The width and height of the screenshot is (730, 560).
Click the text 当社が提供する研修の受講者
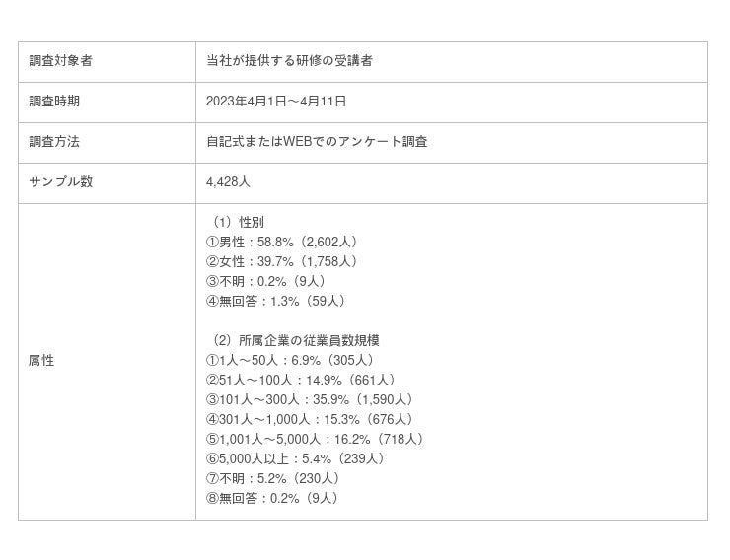point(289,61)
